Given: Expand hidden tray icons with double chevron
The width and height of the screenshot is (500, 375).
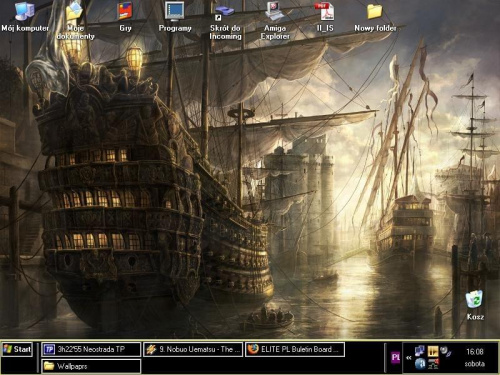Looking at the screenshot, I should coord(409,358).
